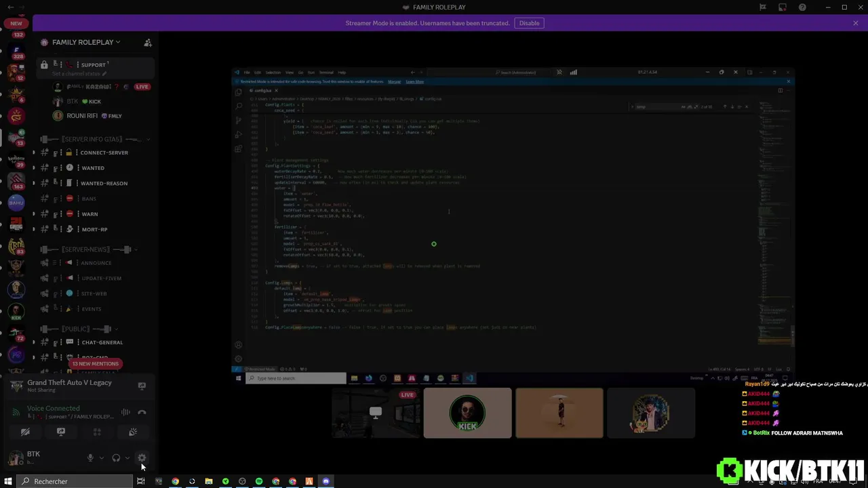The height and width of the screenshot is (488, 868).
Task: Open MORT-RP channel
Action: (95, 229)
